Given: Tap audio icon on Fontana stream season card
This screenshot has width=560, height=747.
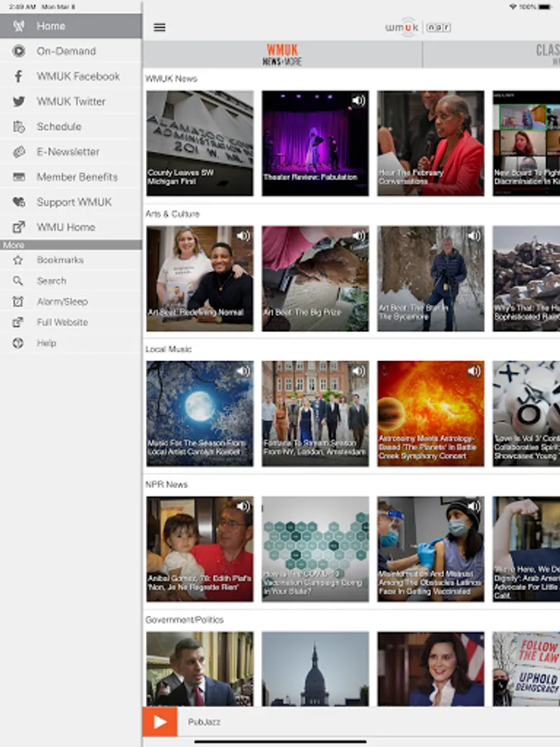Looking at the screenshot, I should click(x=358, y=371).
